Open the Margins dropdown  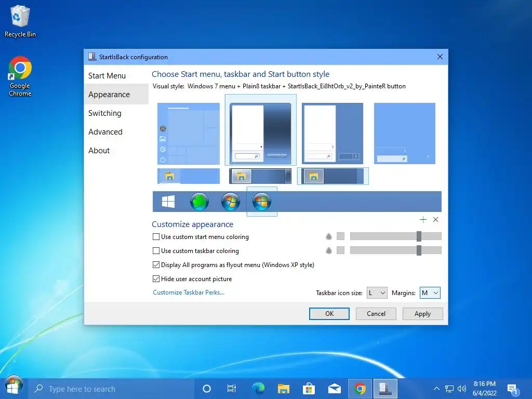coord(430,293)
